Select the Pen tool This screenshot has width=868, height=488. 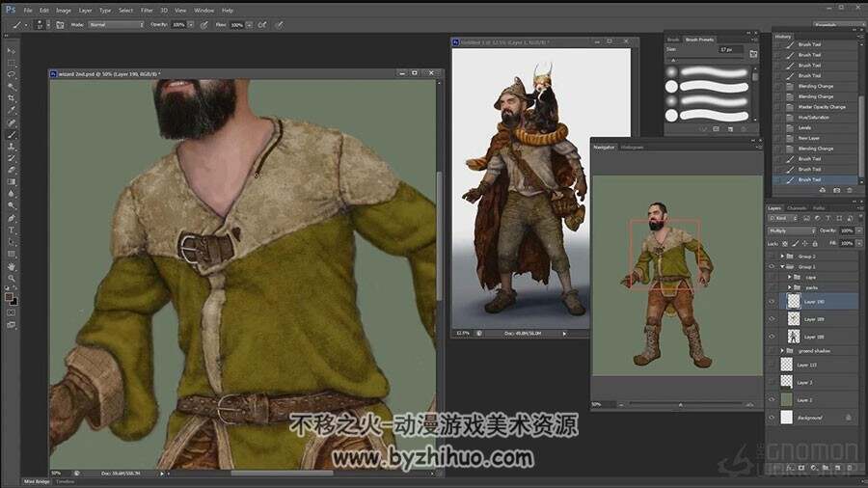(x=11, y=218)
